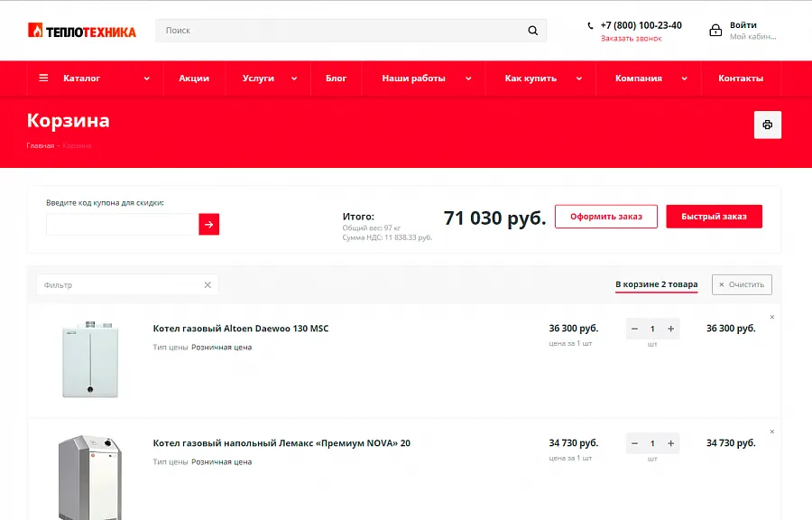Increase quantity of Лемакс Премиум NOVA
The image size is (812, 520).
[670, 443]
